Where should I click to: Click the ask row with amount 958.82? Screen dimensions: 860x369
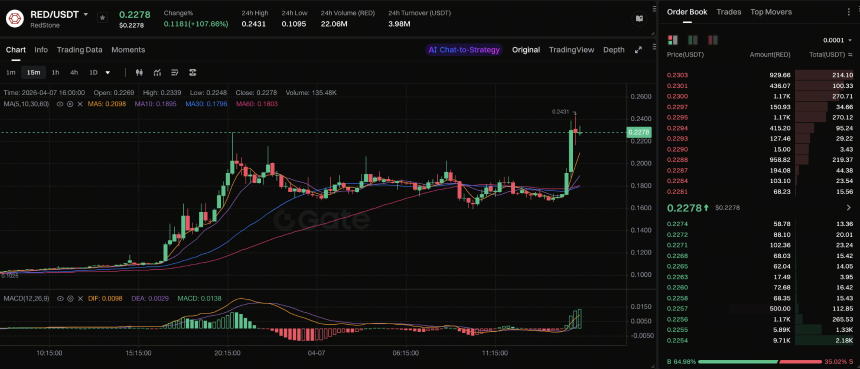point(760,160)
